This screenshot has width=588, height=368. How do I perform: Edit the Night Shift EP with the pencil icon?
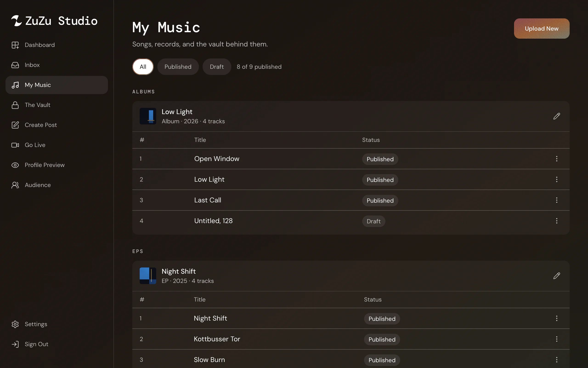[557, 276]
